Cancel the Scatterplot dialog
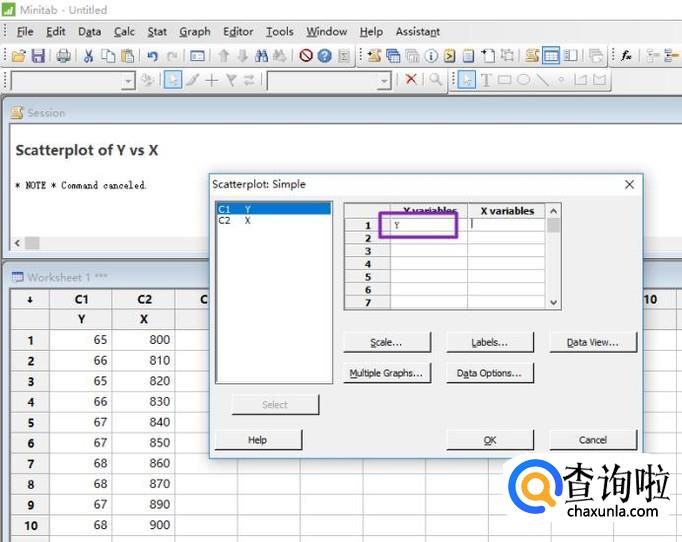Image resolution: width=682 pixels, height=542 pixels. point(593,440)
